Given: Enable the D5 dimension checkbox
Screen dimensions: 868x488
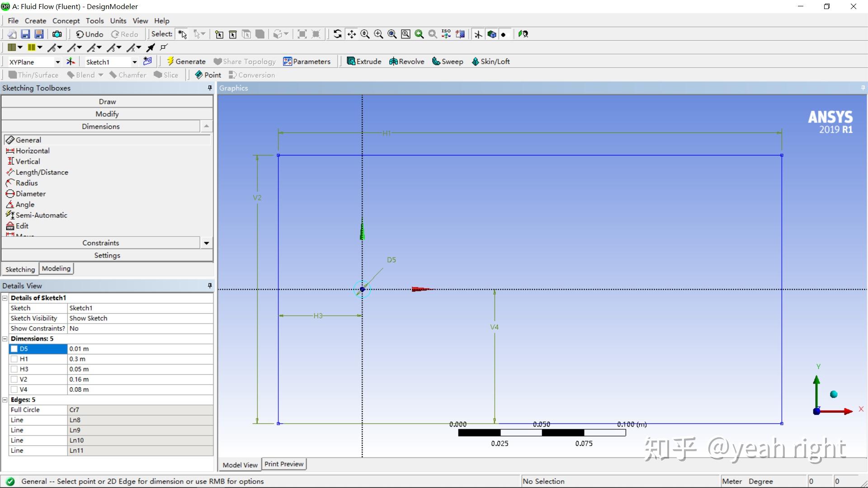Looking at the screenshot, I should (x=14, y=349).
